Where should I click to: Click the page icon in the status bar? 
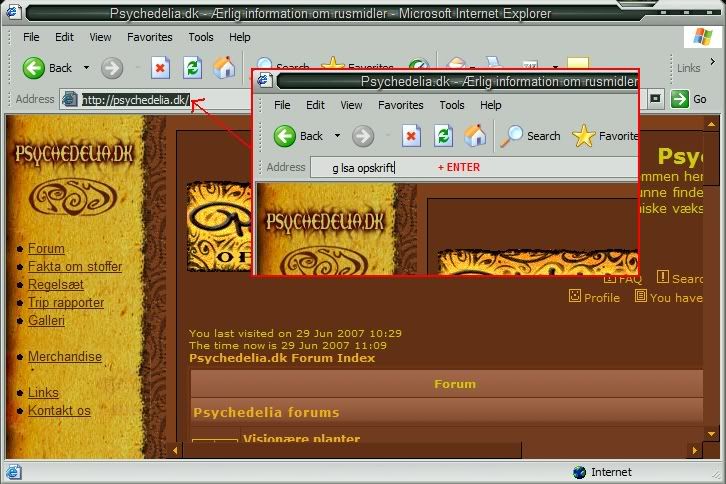[x=13, y=472]
